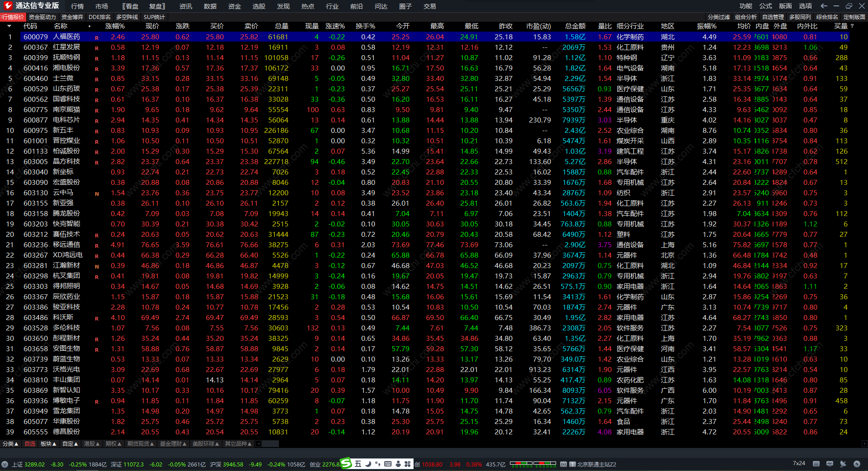The height and width of the screenshot is (471, 868).
Task: Expand the 港股 dropdown tab
Action: [x=92, y=444]
